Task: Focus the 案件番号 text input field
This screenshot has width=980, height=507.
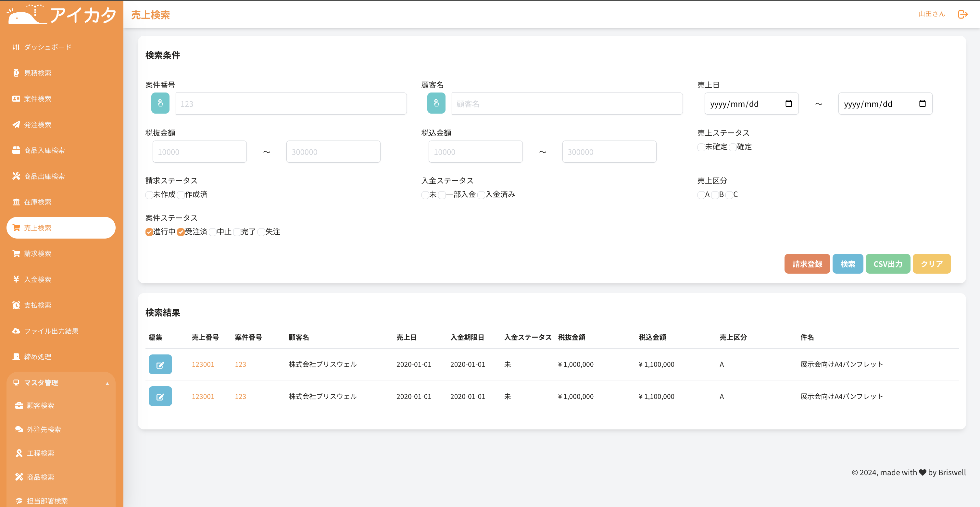Action: point(291,104)
